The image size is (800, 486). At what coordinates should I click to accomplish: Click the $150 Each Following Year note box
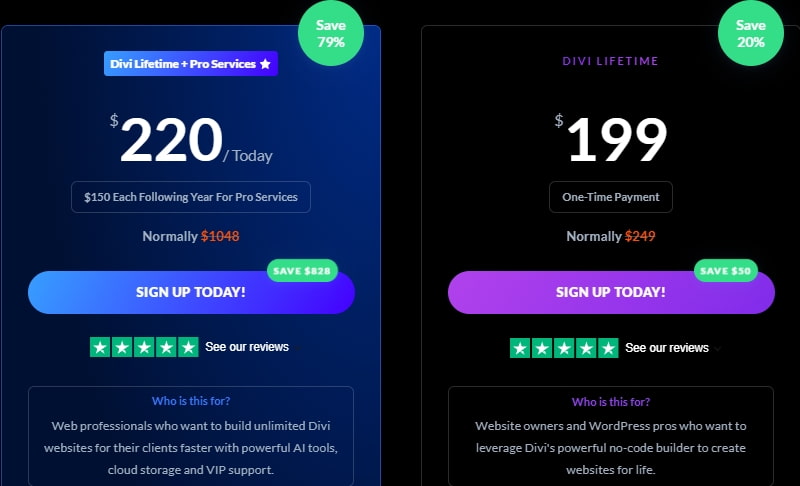click(x=191, y=197)
